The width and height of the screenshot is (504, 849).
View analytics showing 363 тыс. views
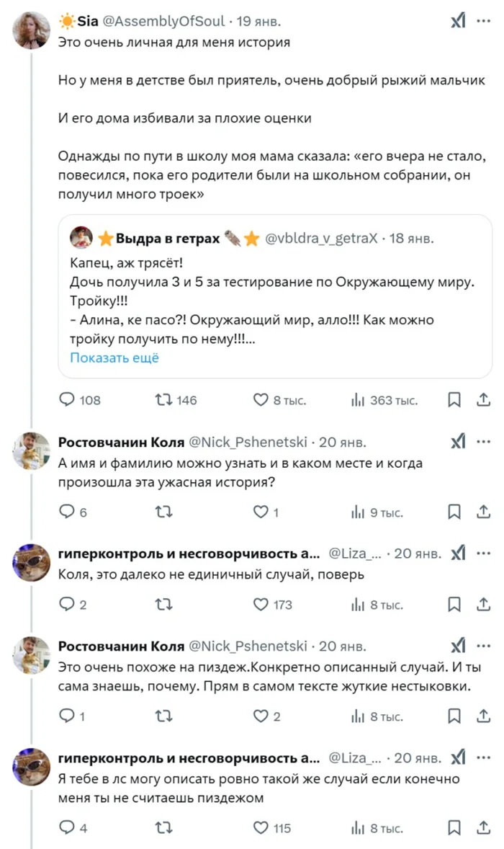tap(358, 400)
